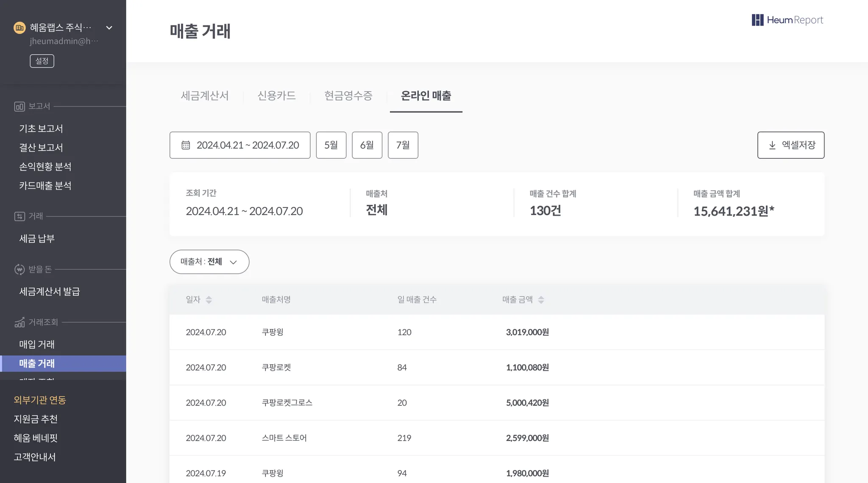Click the HeumReport logo
Image resolution: width=868 pixels, height=483 pixels.
click(x=787, y=20)
